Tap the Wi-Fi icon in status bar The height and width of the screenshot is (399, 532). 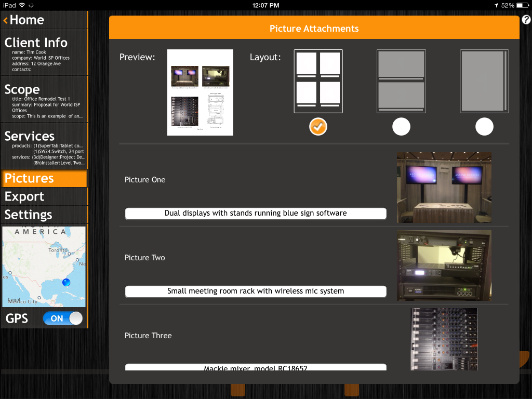coord(22,5)
